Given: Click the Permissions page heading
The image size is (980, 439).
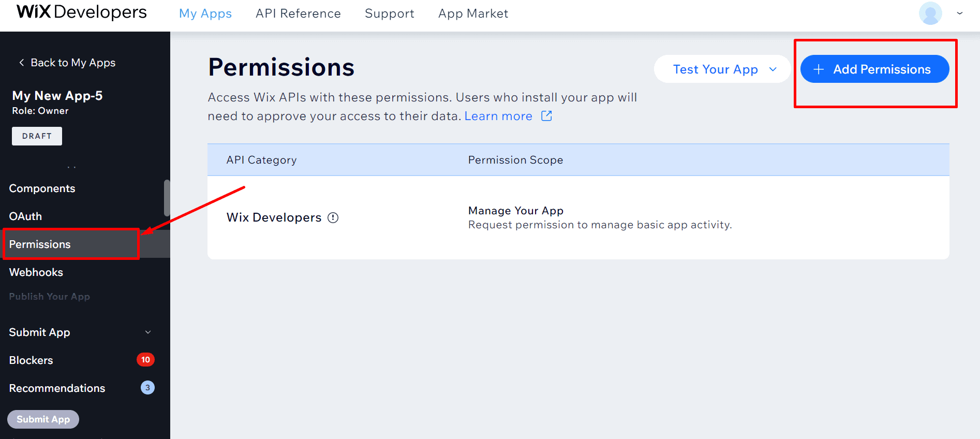Looking at the screenshot, I should [x=281, y=67].
